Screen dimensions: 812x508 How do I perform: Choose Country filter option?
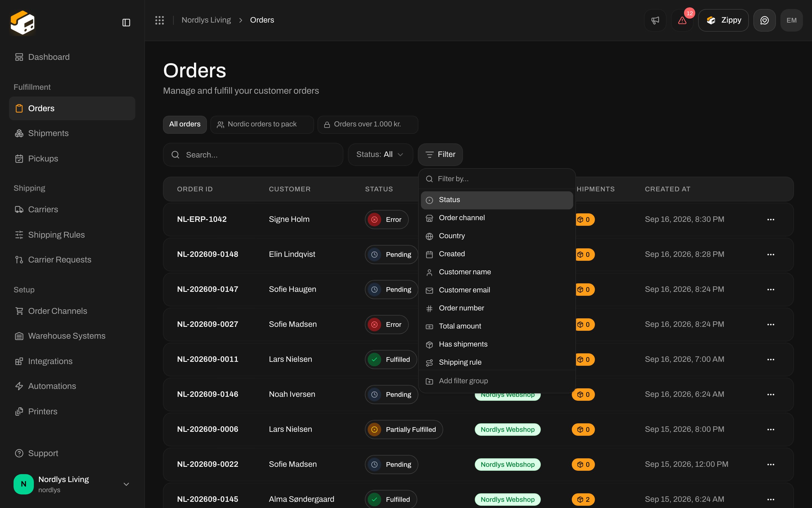497,236
